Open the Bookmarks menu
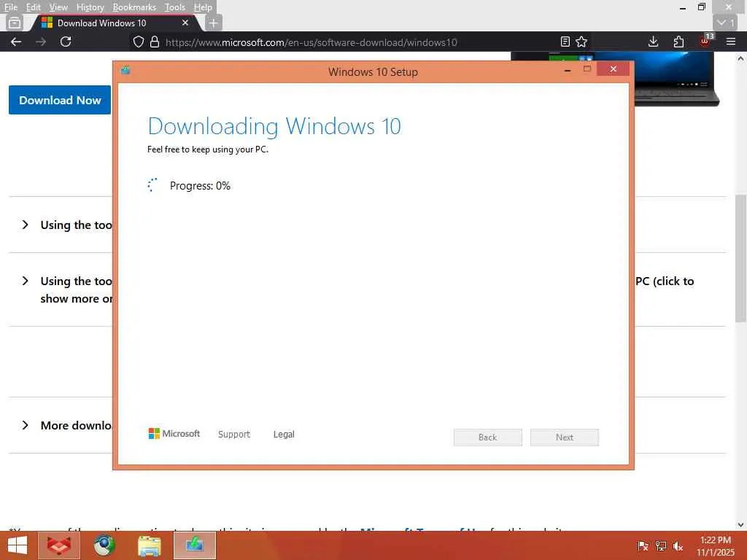 134,7
